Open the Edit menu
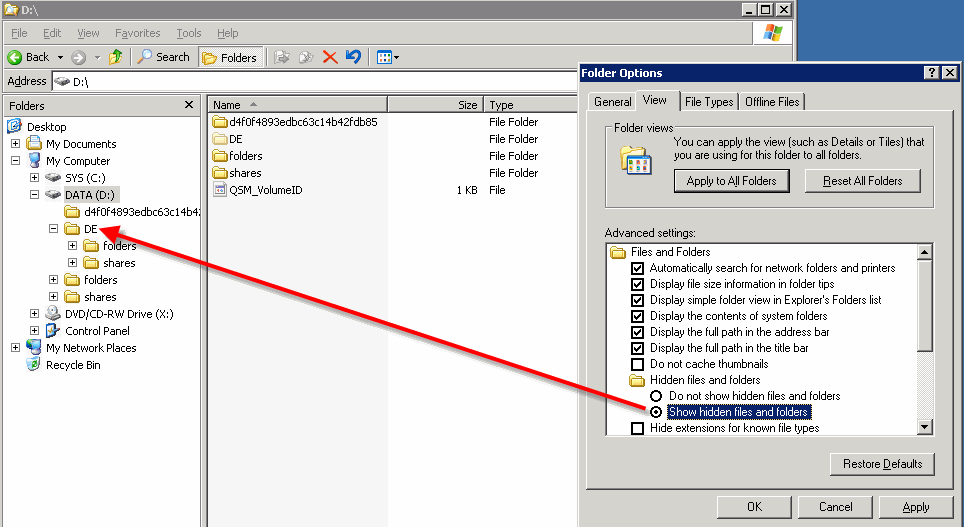 [x=52, y=33]
